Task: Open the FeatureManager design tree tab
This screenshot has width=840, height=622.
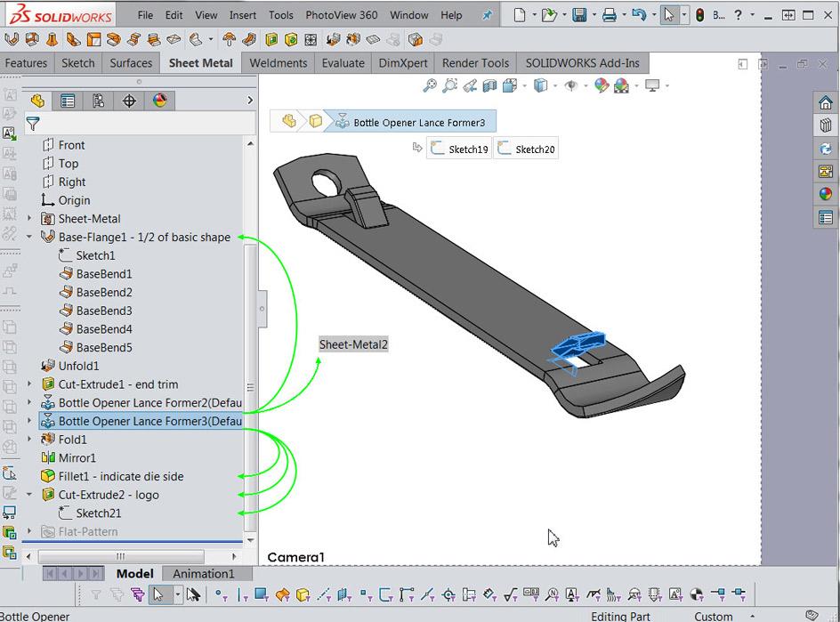Action: [x=37, y=101]
